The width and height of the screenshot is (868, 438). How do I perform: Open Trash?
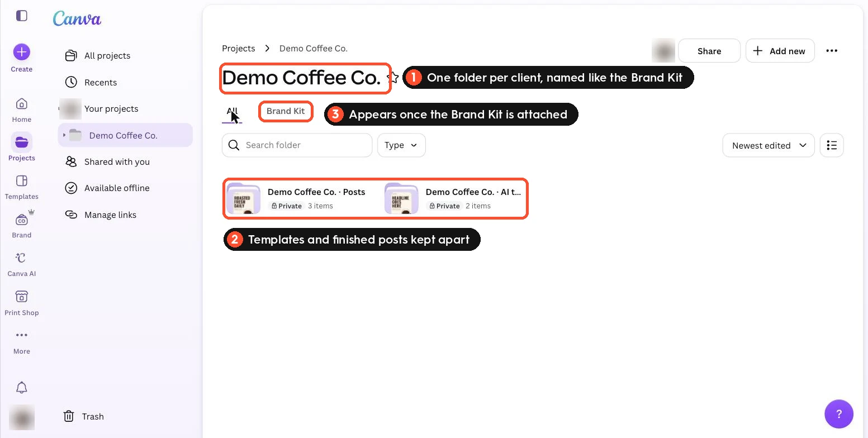pyautogui.click(x=84, y=416)
